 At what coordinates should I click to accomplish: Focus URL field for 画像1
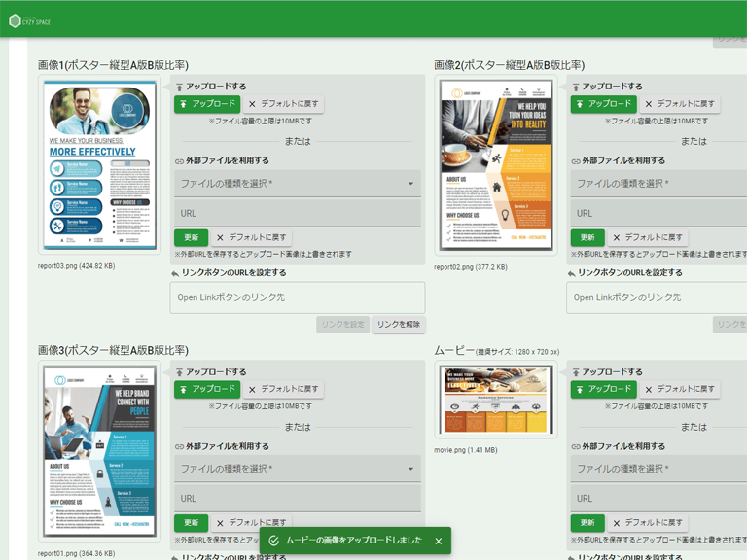[298, 213]
